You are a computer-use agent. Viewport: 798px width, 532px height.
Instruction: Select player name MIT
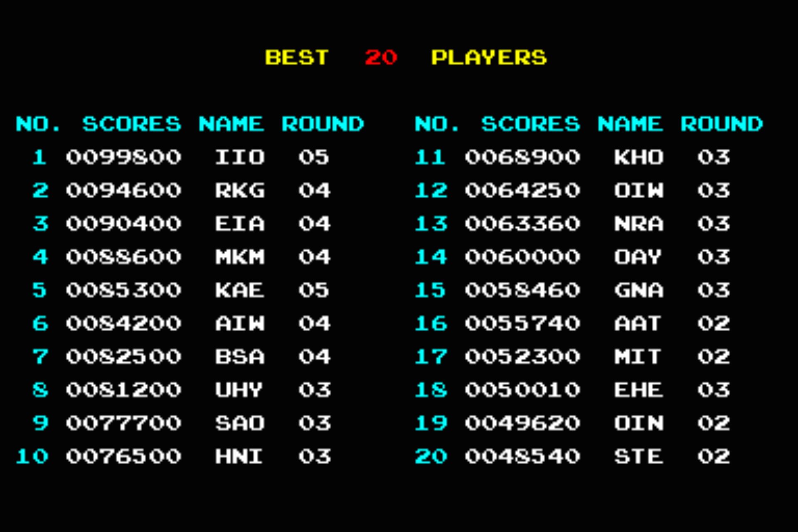[638, 357]
